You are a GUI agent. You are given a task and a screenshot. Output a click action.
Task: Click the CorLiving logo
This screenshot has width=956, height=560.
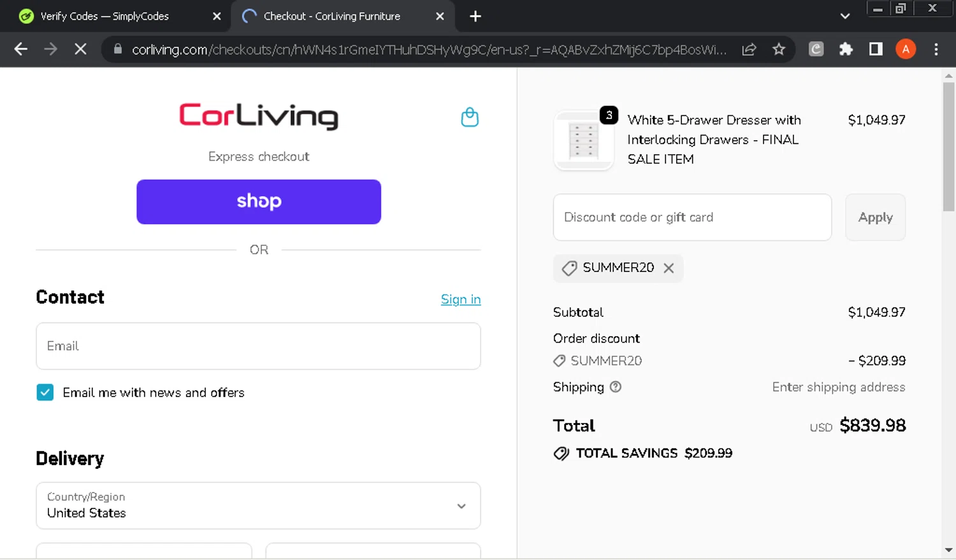click(258, 116)
